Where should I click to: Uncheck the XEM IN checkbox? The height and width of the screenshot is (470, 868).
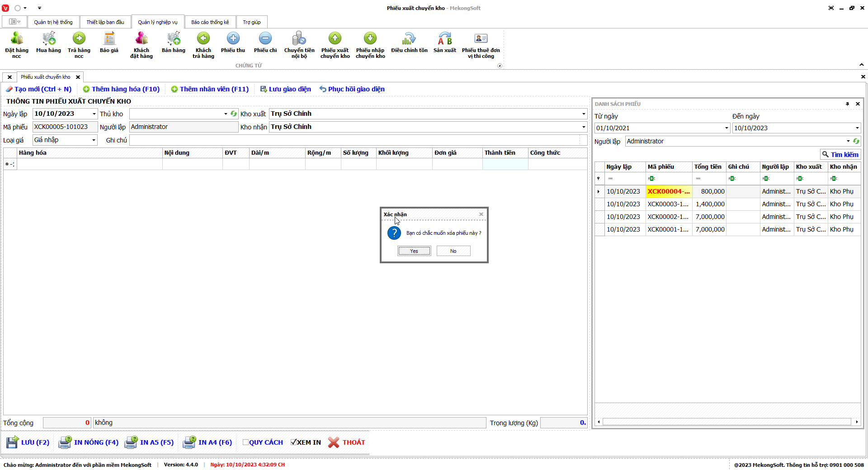pyautogui.click(x=294, y=442)
